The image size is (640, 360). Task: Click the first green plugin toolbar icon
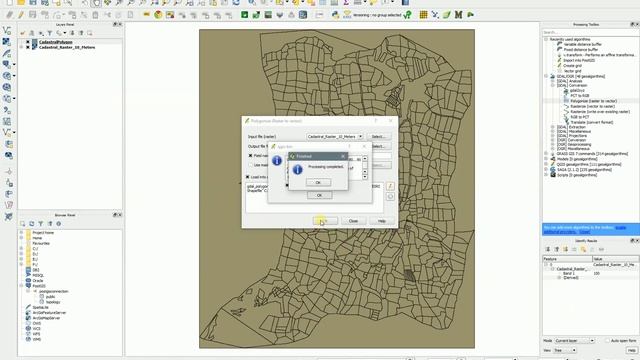(x=244, y=15)
